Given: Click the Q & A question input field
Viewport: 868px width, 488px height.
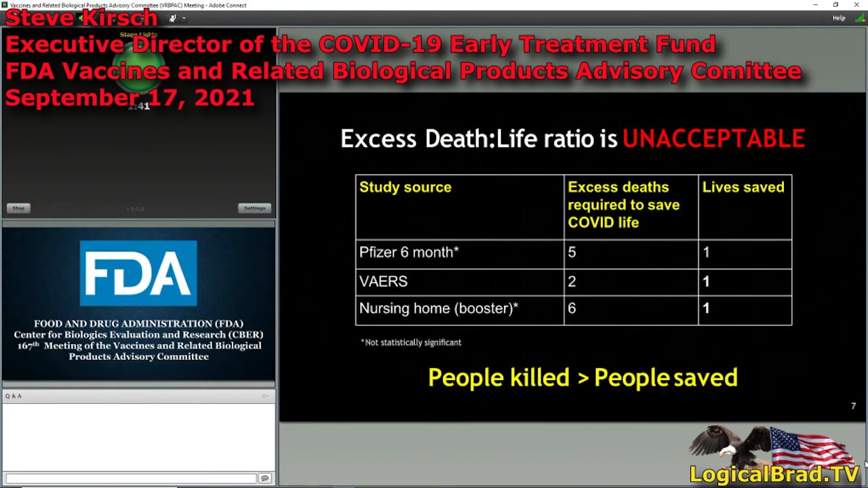Looking at the screenshot, I should [130, 479].
